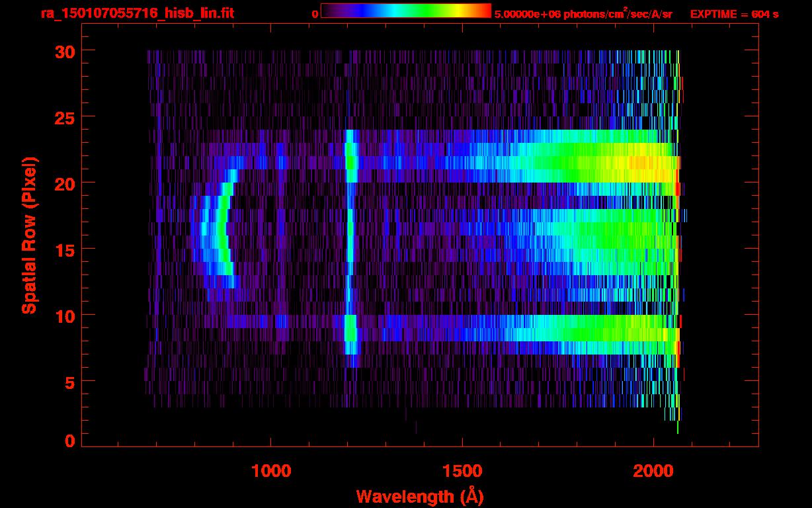Select the EXPTIME = 604 s text

coord(734,14)
